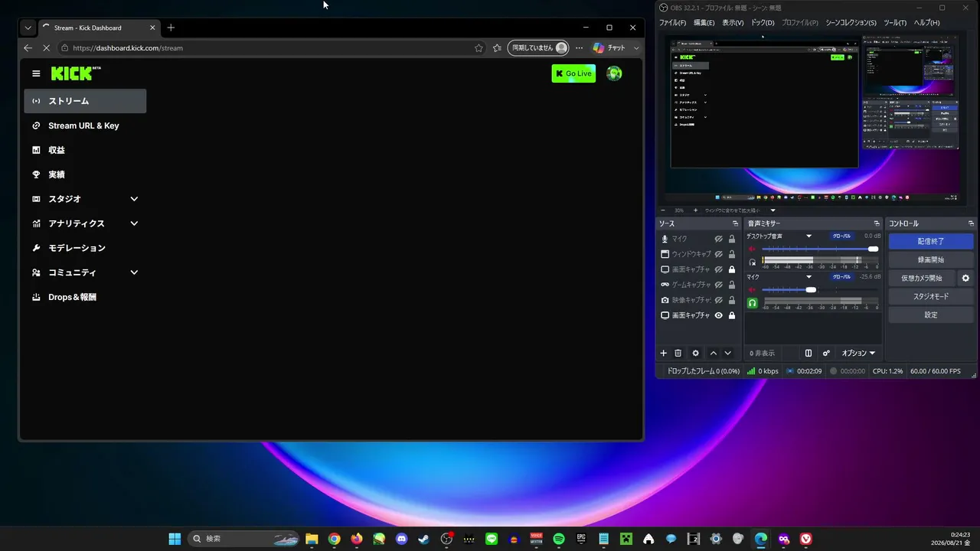980x551 pixels.
Task: Switch audio mixer layout orientation
Action: [x=808, y=353]
